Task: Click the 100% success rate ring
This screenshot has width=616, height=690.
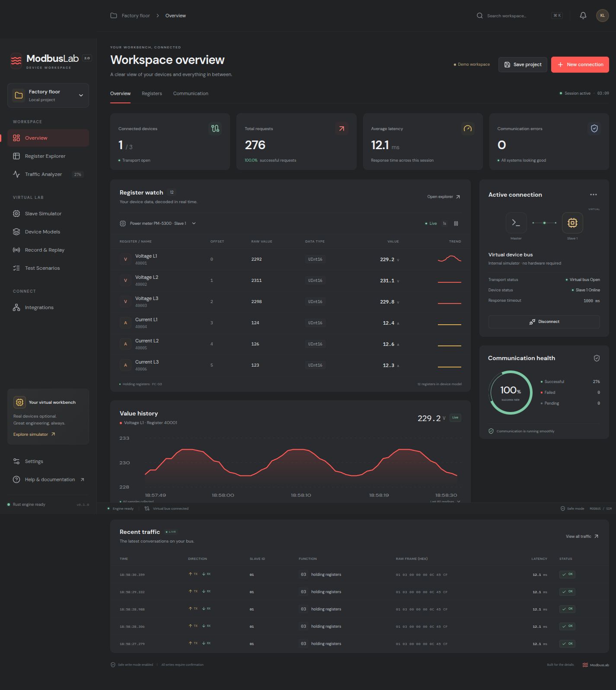Action: [511, 392]
